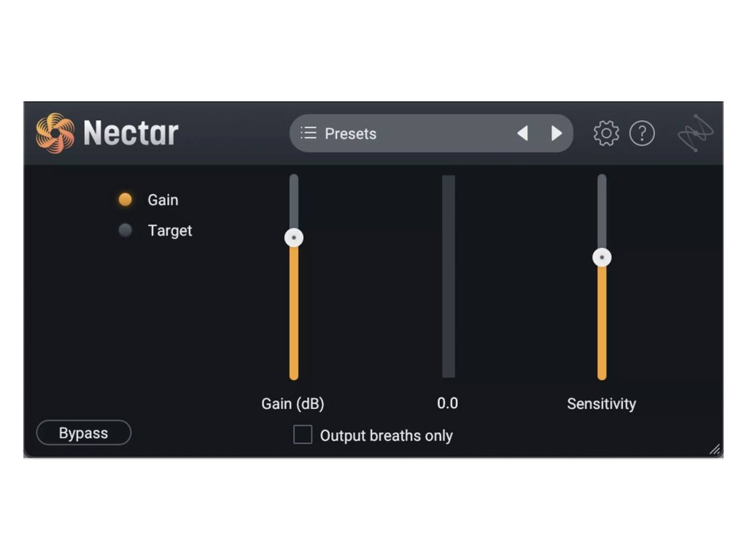
Task: Select the Gain mode radio button
Action: tap(125, 200)
